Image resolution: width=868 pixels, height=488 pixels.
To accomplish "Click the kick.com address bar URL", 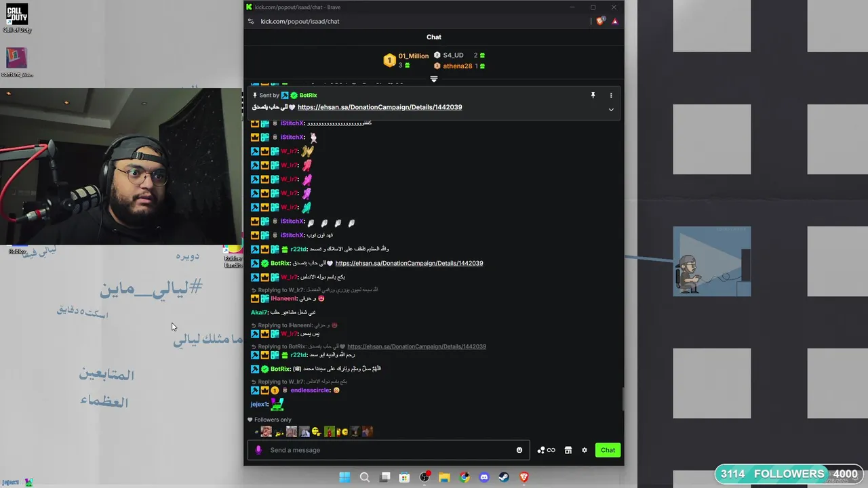I will (300, 21).
